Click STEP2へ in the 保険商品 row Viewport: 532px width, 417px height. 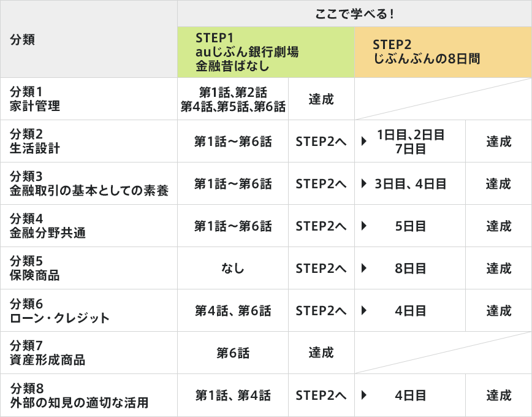pos(321,268)
